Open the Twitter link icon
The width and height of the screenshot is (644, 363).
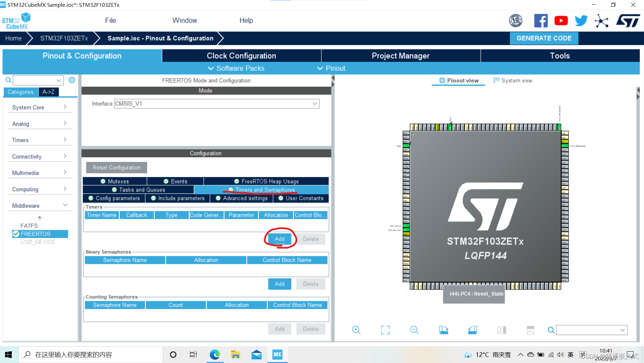pyautogui.click(x=581, y=21)
